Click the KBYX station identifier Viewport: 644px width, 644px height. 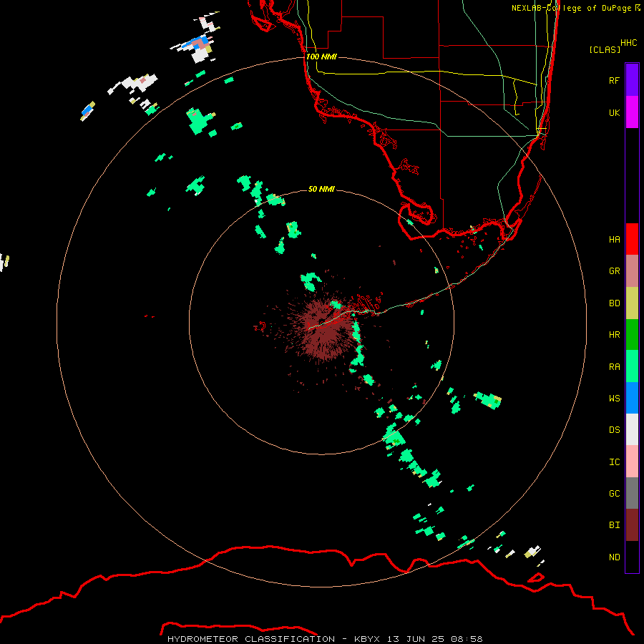(367, 639)
